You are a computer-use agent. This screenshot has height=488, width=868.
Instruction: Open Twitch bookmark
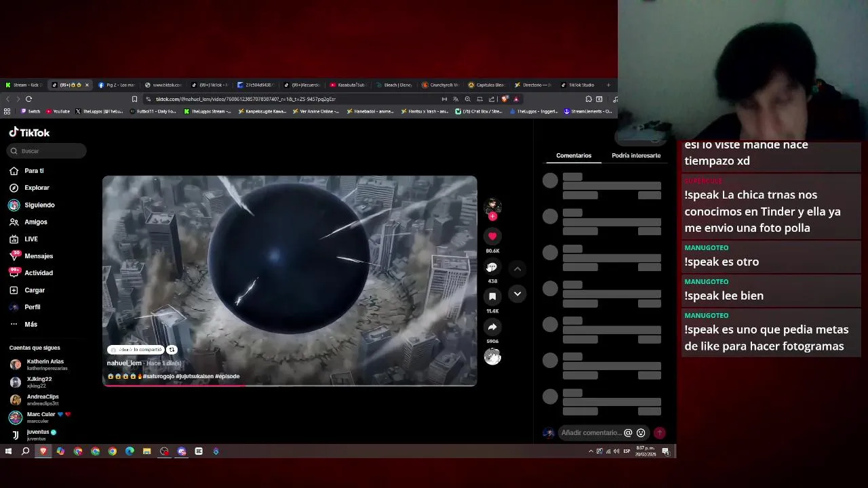(31, 111)
